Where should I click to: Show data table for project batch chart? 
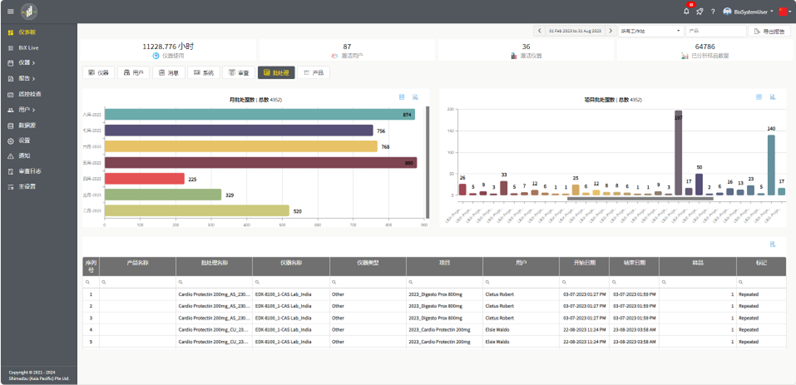point(759,97)
